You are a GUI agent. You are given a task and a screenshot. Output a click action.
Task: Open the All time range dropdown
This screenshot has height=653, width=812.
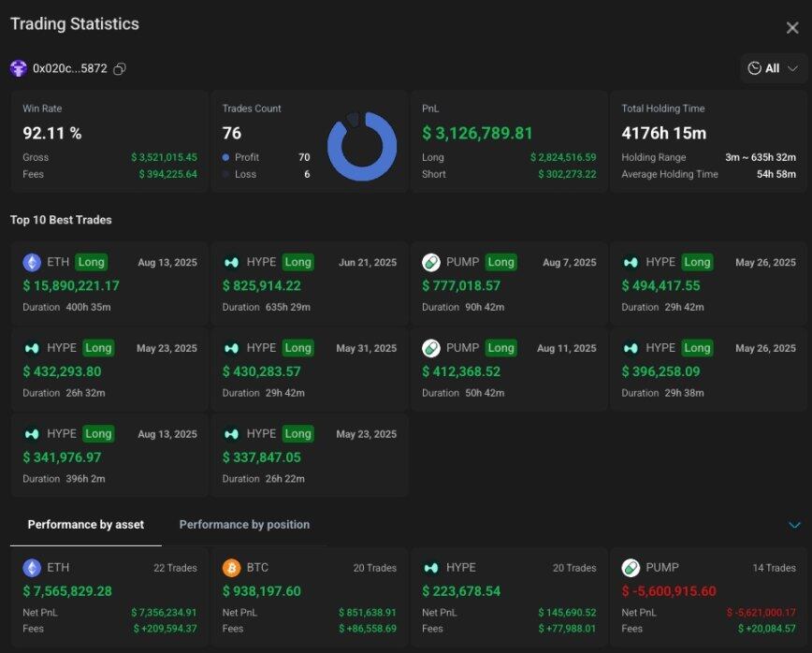point(775,68)
